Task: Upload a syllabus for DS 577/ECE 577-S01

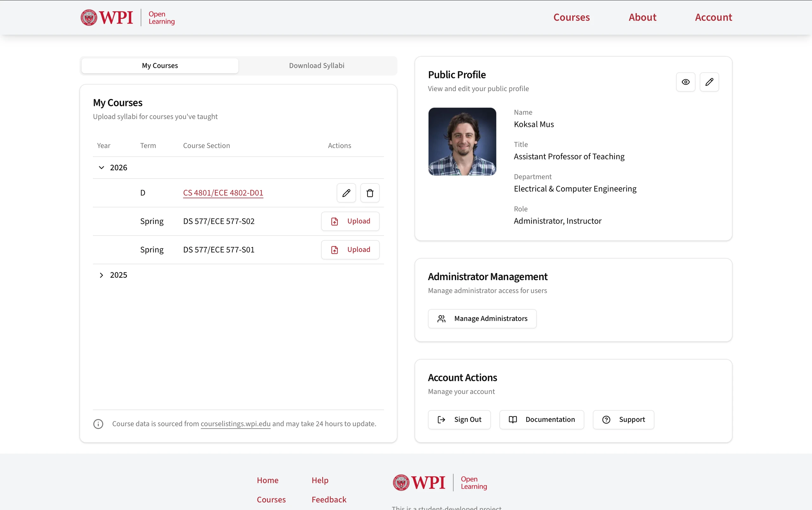Action: tap(350, 249)
